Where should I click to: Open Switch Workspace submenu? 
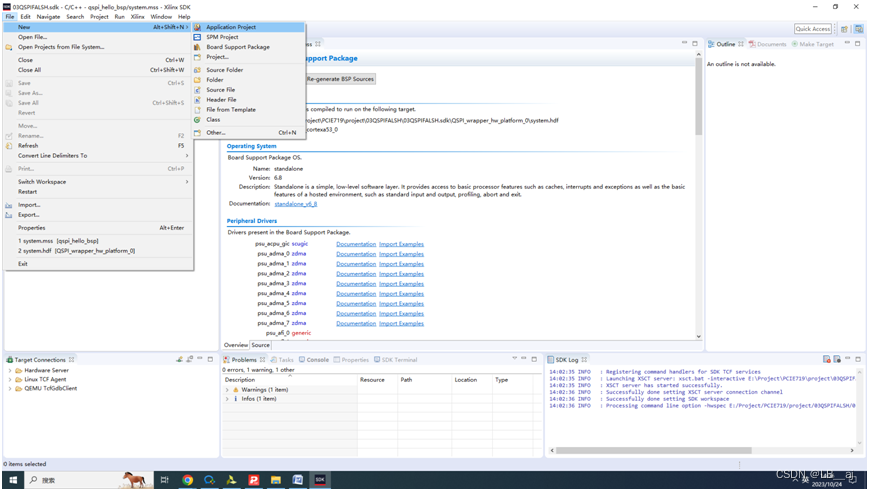99,182
